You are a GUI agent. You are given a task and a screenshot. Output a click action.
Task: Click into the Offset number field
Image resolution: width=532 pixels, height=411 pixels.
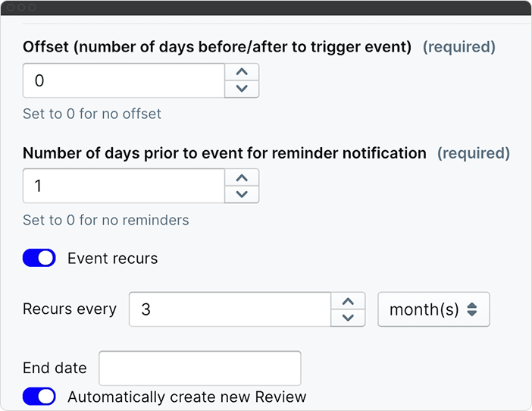click(x=124, y=80)
